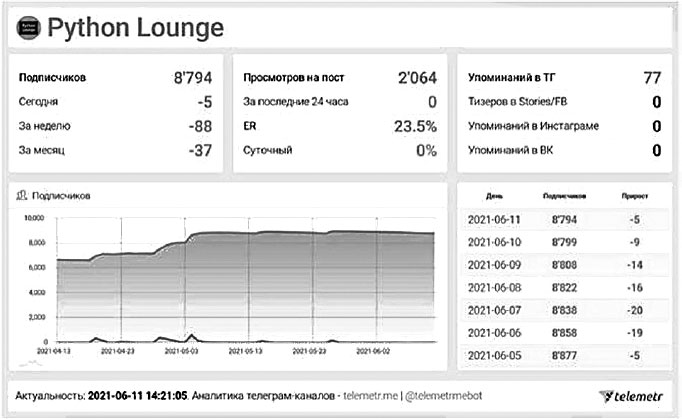Click the 2021-04-23 date on the chart axis
This screenshot has width=682, height=419.
[x=119, y=351]
